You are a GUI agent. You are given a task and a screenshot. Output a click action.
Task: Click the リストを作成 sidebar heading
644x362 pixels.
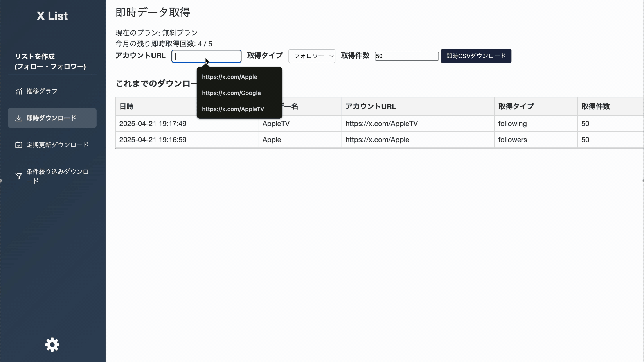tap(50, 61)
